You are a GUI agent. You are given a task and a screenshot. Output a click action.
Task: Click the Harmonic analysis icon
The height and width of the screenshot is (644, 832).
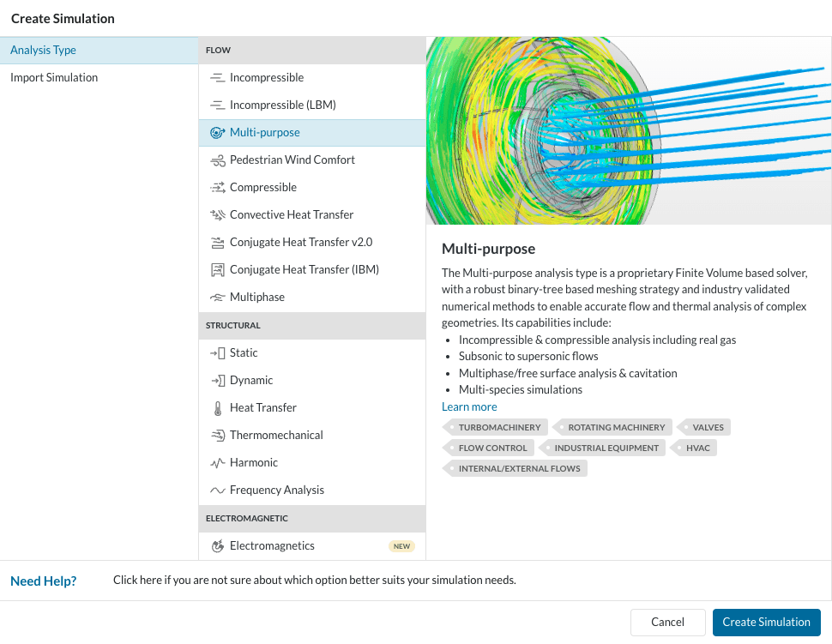(217, 463)
